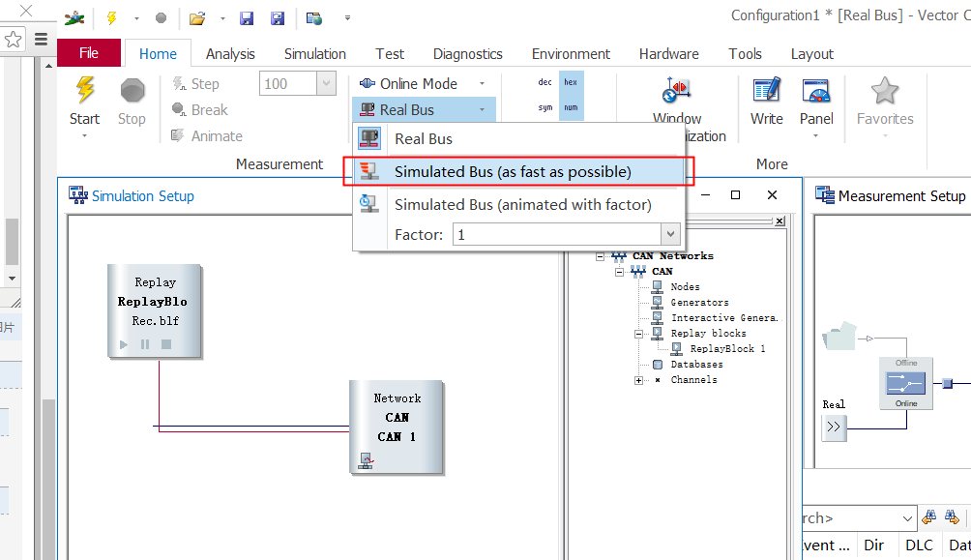Stop the ReplayBlock replay
Screen dimensions: 971x560
tap(166, 344)
